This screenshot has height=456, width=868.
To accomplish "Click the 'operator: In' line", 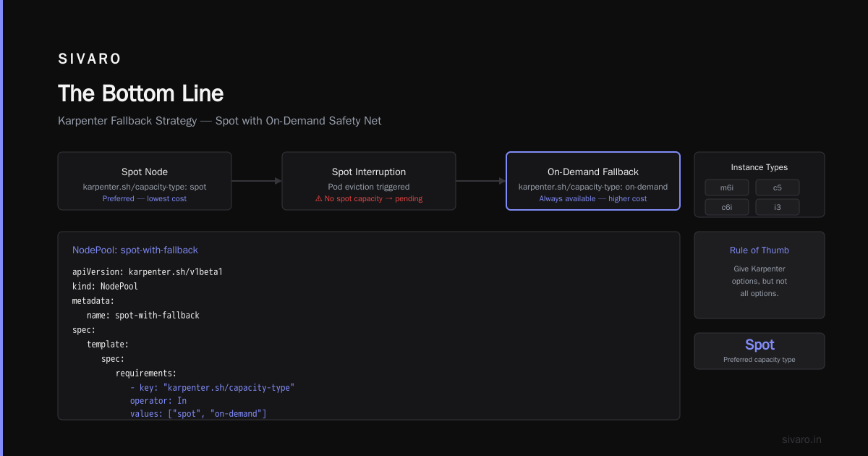I will pyautogui.click(x=158, y=400).
